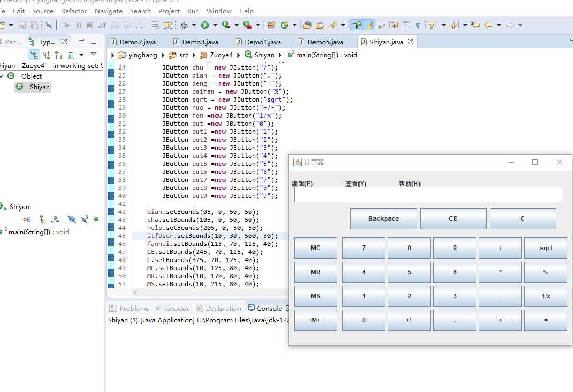Click the green Run button icon
The width and height of the screenshot is (573, 392).
coord(204,25)
